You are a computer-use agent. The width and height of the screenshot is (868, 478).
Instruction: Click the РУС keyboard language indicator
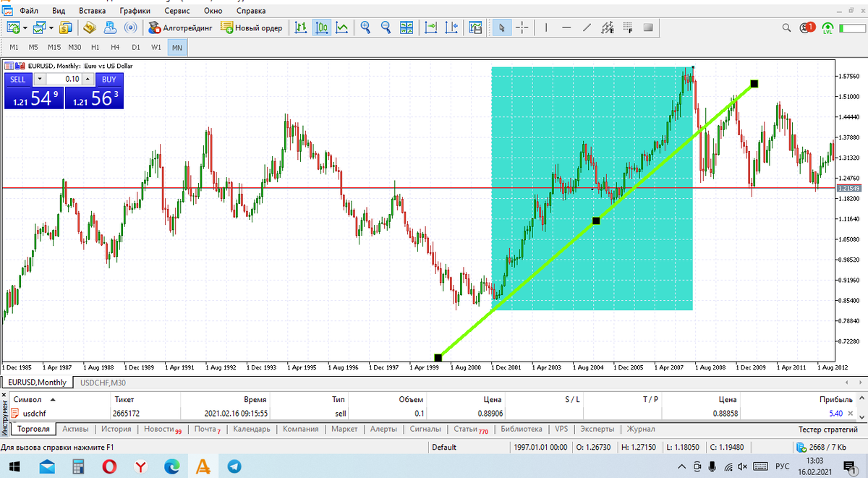click(783, 466)
